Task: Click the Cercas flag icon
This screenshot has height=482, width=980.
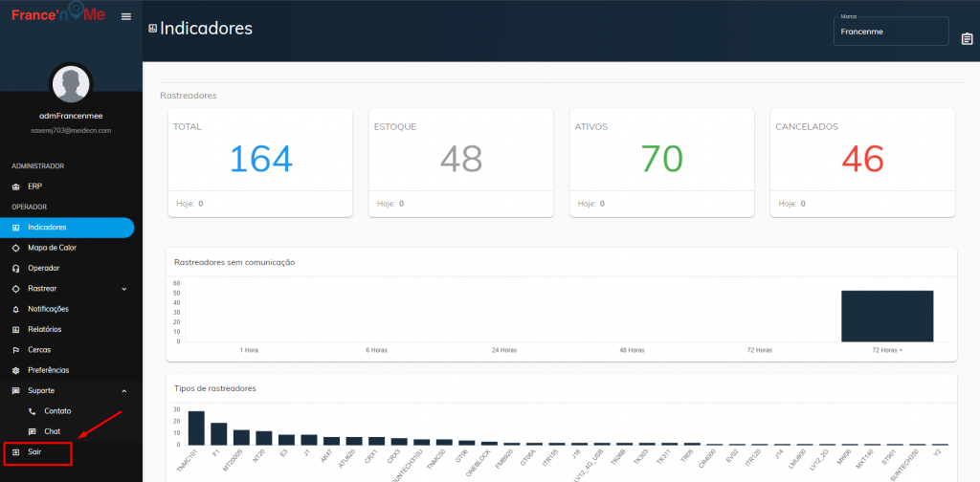Action: pos(15,350)
